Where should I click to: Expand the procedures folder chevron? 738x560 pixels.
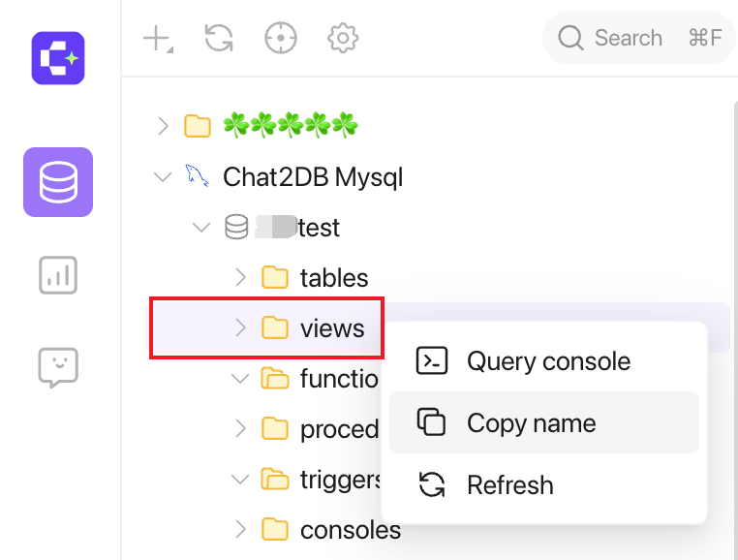click(240, 428)
